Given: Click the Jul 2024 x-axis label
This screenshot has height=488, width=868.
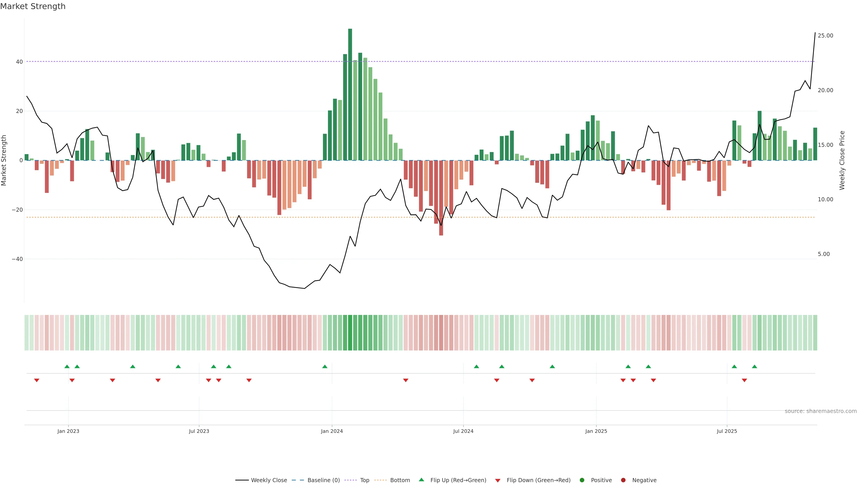Looking at the screenshot, I should click(463, 431).
